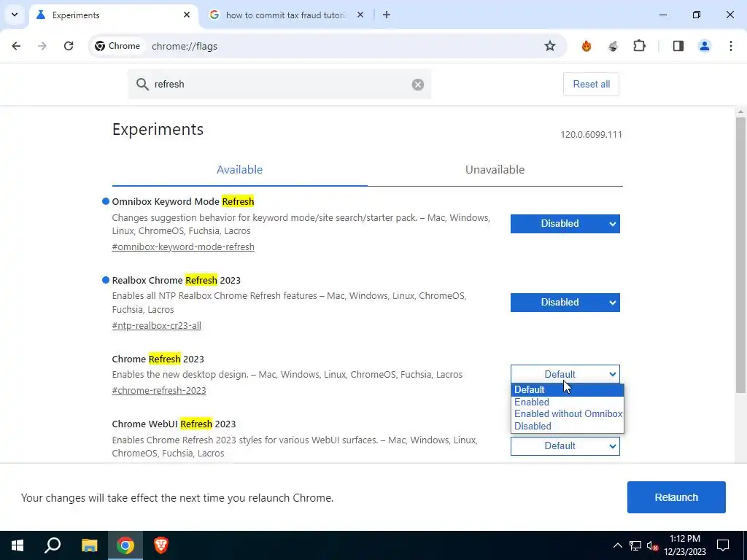This screenshot has width=747, height=560.
Task: Click the back navigation arrow
Action: 16,46
